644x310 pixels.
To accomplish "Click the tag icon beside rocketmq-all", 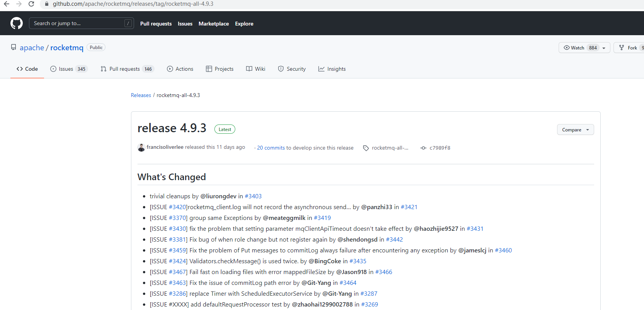I will 366,148.
